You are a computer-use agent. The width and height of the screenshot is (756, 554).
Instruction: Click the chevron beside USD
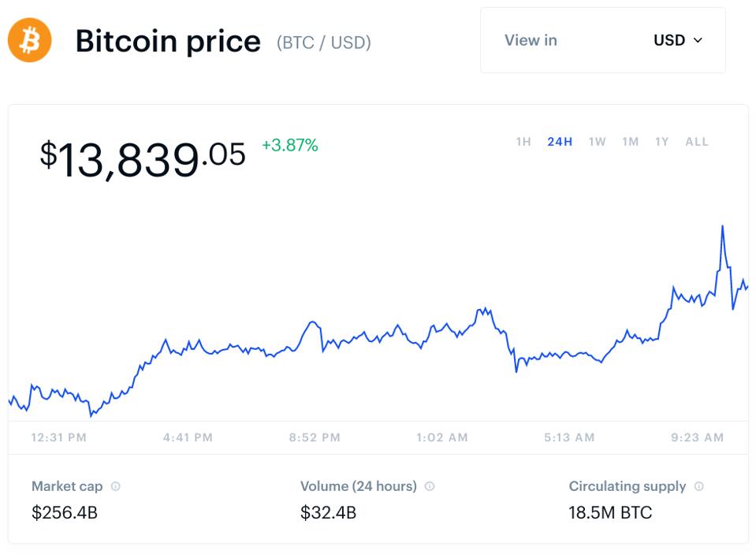[x=697, y=40]
